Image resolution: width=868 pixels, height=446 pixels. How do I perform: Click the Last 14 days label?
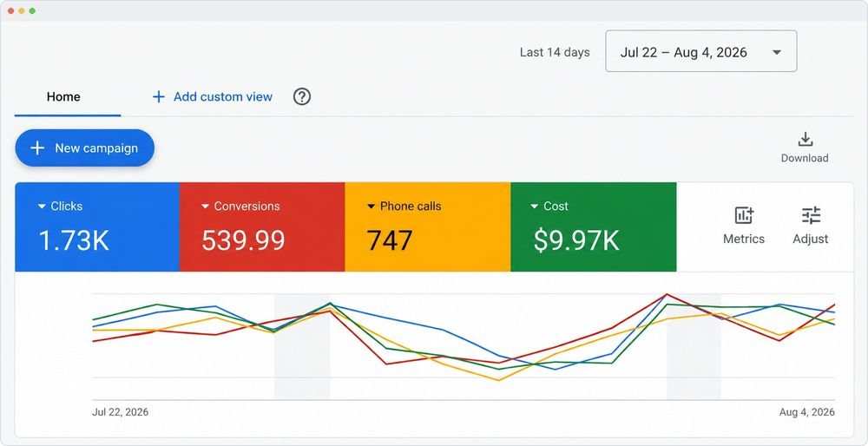pyautogui.click(x=555, y=53)
